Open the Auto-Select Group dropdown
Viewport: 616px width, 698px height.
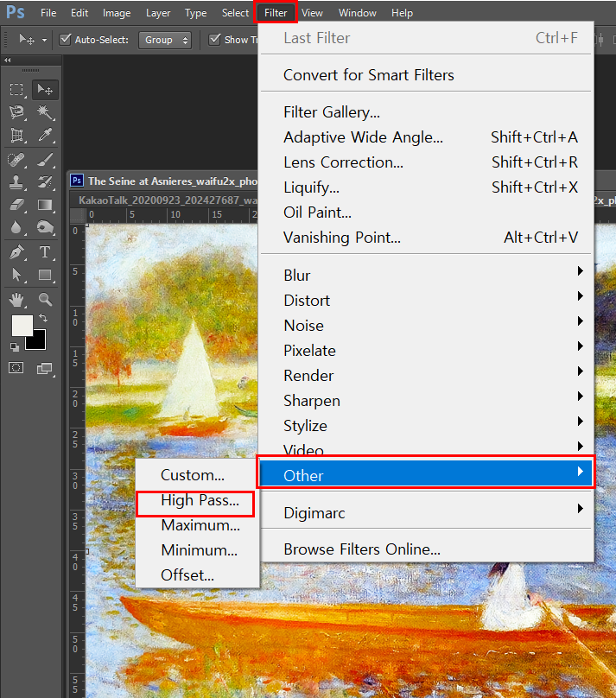click(165, 40)
